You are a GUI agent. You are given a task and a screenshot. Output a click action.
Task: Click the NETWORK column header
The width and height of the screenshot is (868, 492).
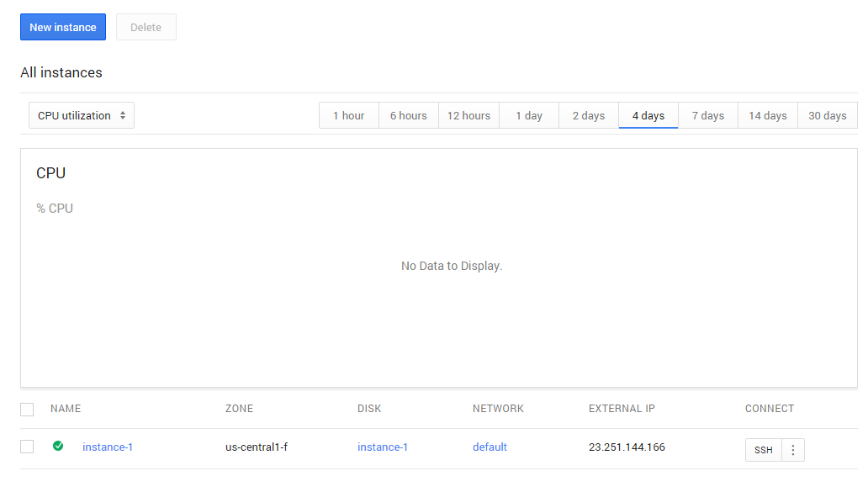(x=498, y=409)
